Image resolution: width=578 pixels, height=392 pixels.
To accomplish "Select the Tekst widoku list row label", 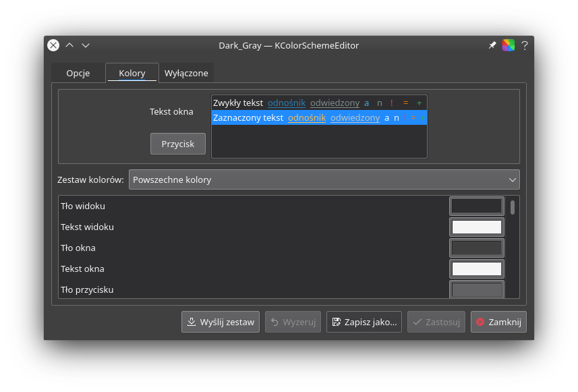I will 88,227.
